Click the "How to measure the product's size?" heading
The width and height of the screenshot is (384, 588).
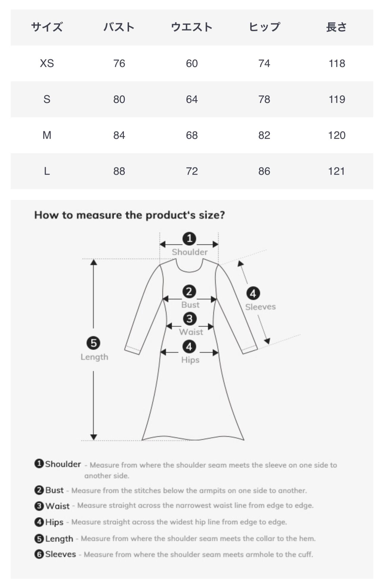[129, 215]
